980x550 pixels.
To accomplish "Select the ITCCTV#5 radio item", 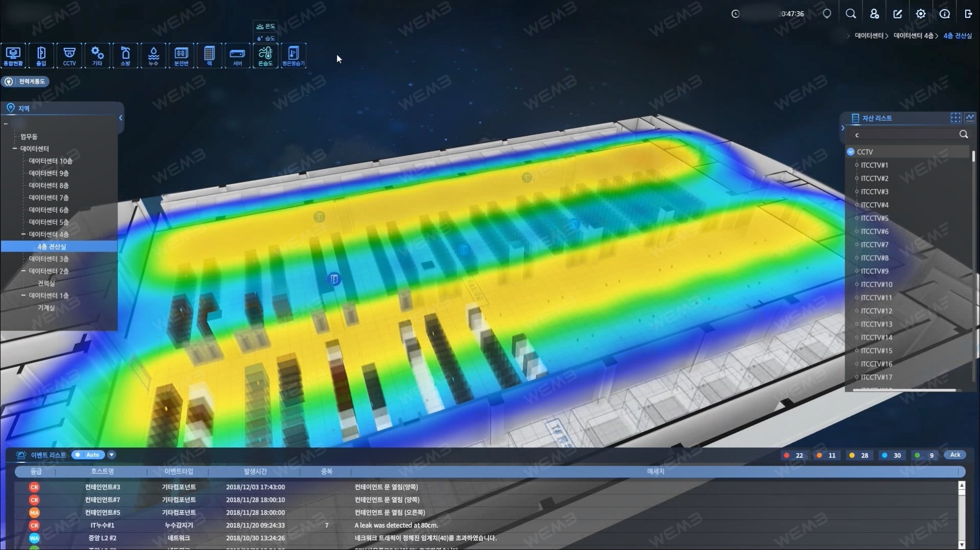I will coord(856,218).
